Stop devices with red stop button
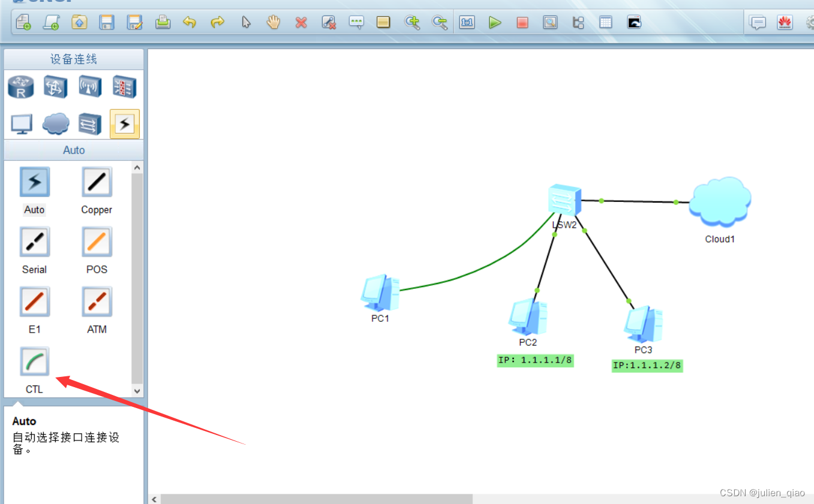Image resolution: width=814 pixels, height=504 pixels. [x=522, y=23]
